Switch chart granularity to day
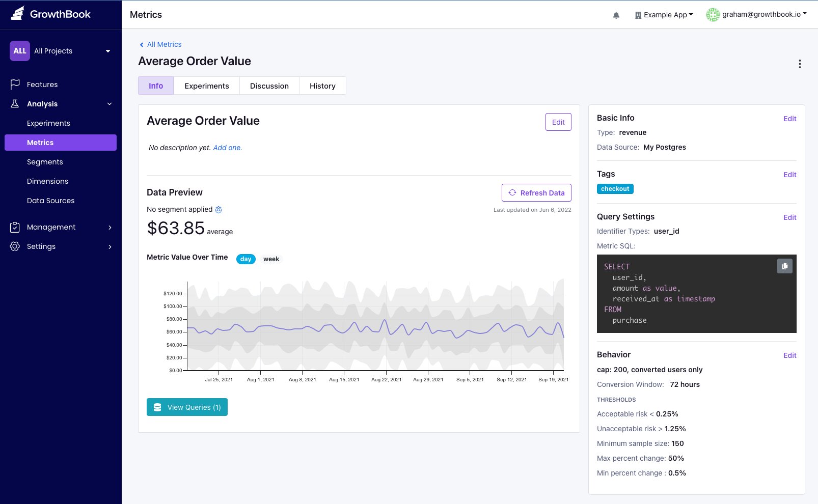This screenshot has height=504, width=818. (246, 259)
